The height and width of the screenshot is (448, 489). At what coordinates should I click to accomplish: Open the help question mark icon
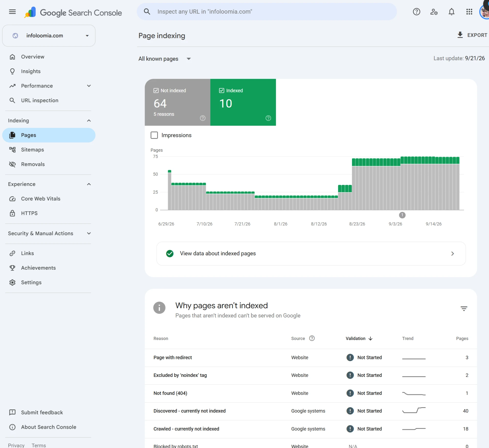pyautogui.click(x=416, y=12)
